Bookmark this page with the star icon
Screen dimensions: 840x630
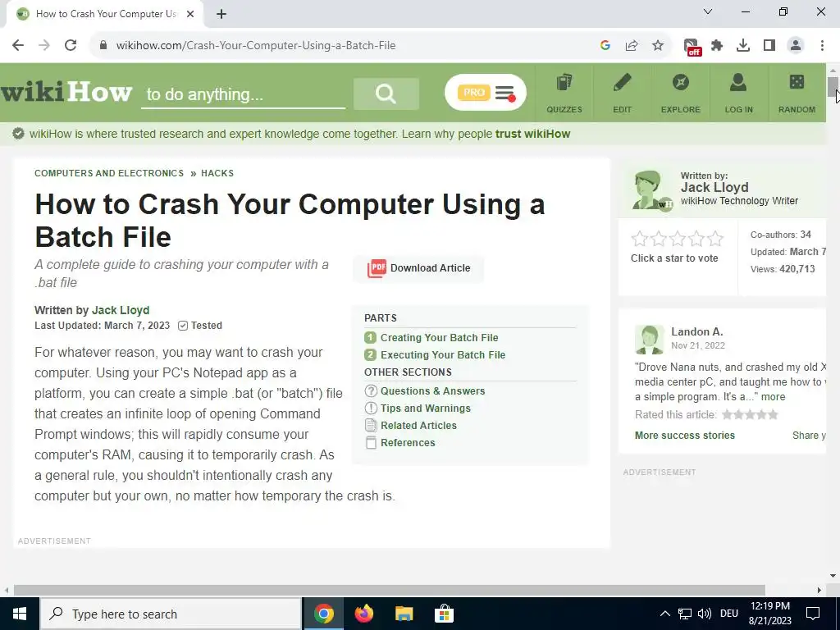pos(658,46)
